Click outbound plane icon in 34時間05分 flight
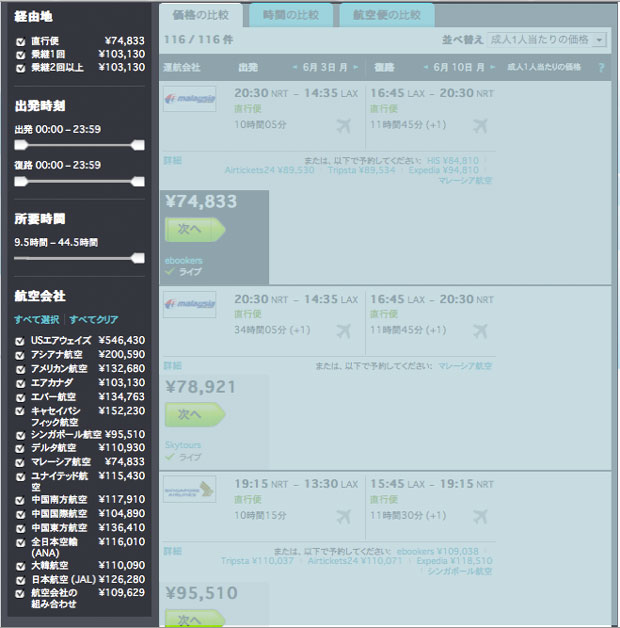The height and width of the screenshot is (628, 620). point(344,331)
